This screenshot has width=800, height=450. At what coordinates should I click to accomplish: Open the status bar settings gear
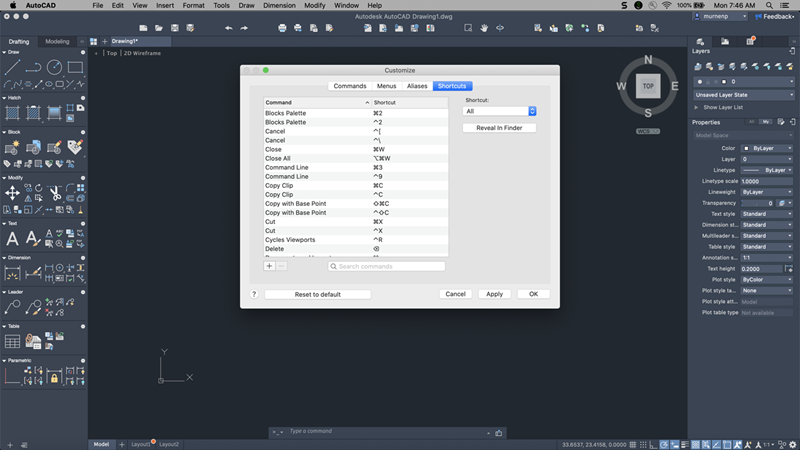click(x=792, y=444)
